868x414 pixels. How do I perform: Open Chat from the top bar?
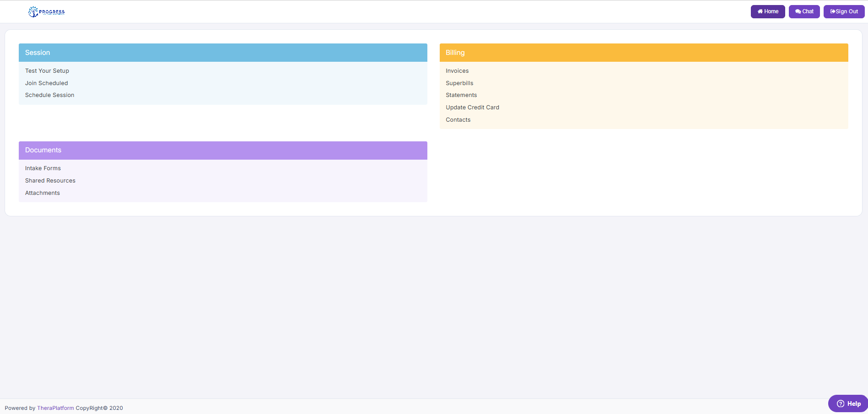[804, 11]
